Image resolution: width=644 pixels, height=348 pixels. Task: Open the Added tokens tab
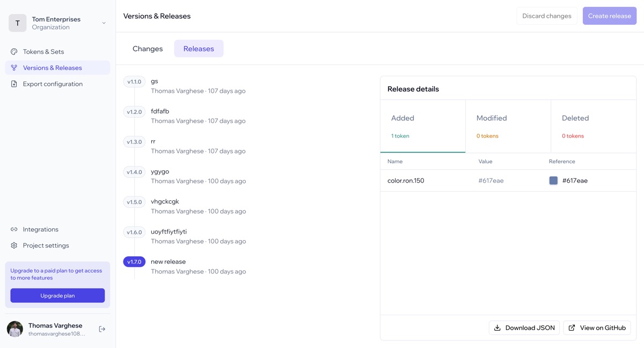click(x=423, y=126)
